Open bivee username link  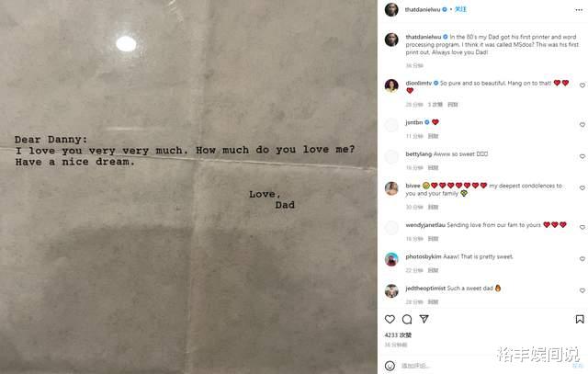(x=413, y=186)
